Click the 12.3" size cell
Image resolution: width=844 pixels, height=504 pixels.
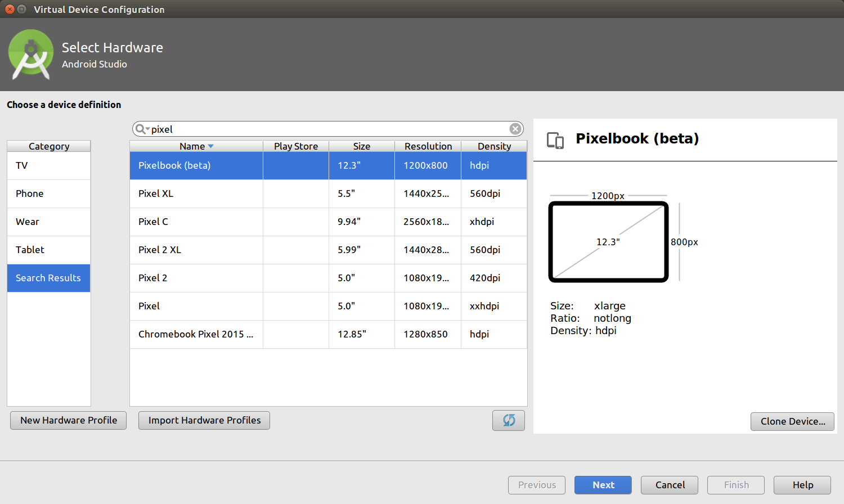(362, 165)
